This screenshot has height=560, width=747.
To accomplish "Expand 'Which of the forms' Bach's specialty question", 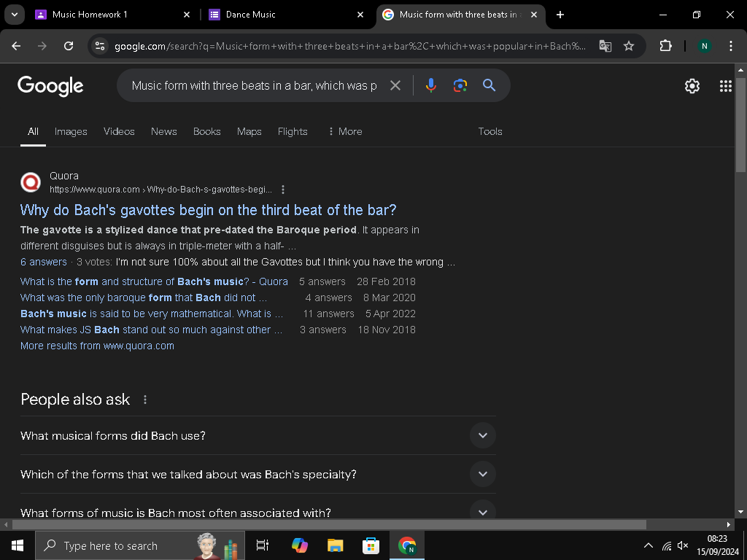I will [258, 474].
